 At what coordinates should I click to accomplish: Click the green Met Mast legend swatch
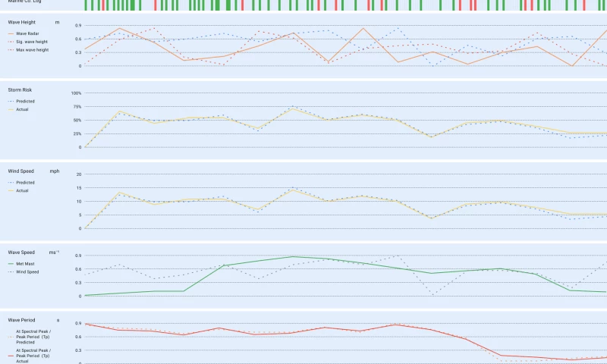[x=11, y=264]
